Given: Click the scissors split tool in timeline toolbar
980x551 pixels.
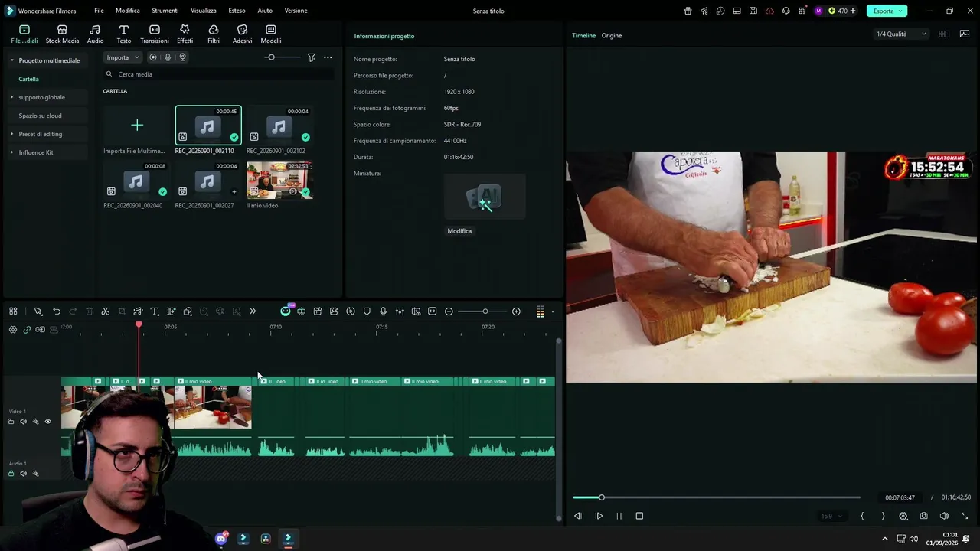Looking at the screenshot, I should tap(106, 311).
